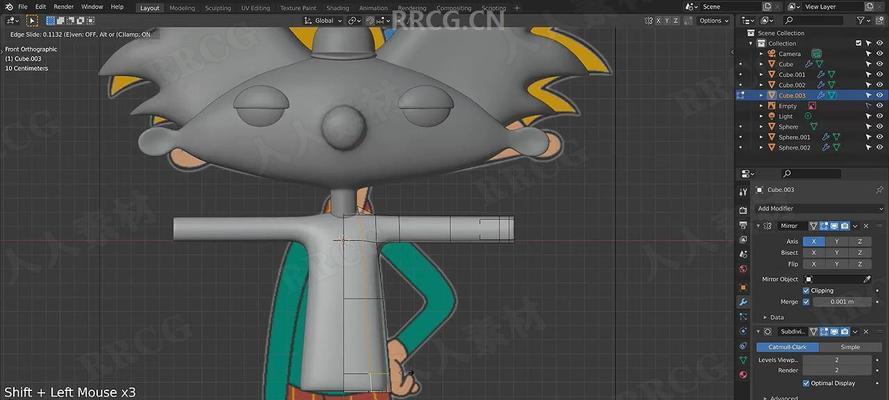889x400 pixels.
Task: Open the viewport Options dropdown
Action: [x=713, y=20]
